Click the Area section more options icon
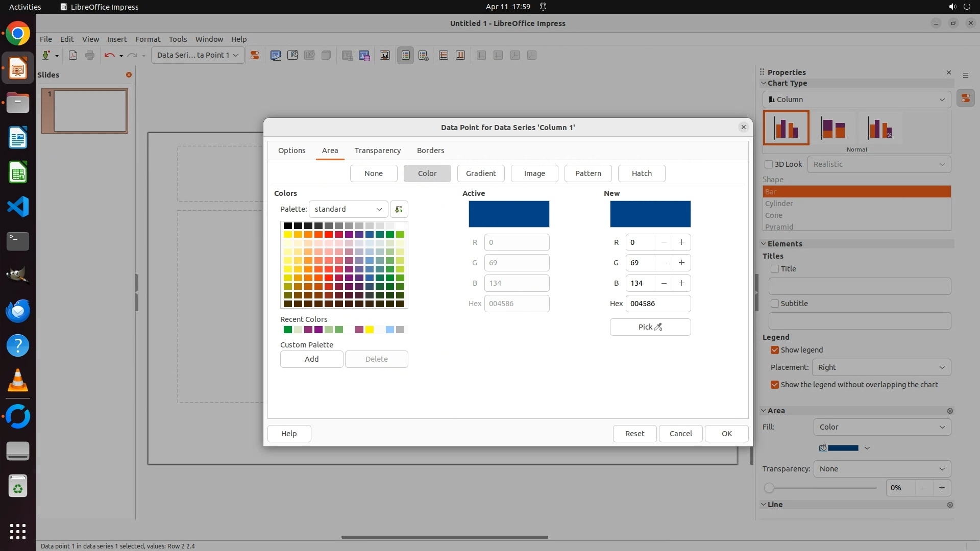 pos(950,411)
